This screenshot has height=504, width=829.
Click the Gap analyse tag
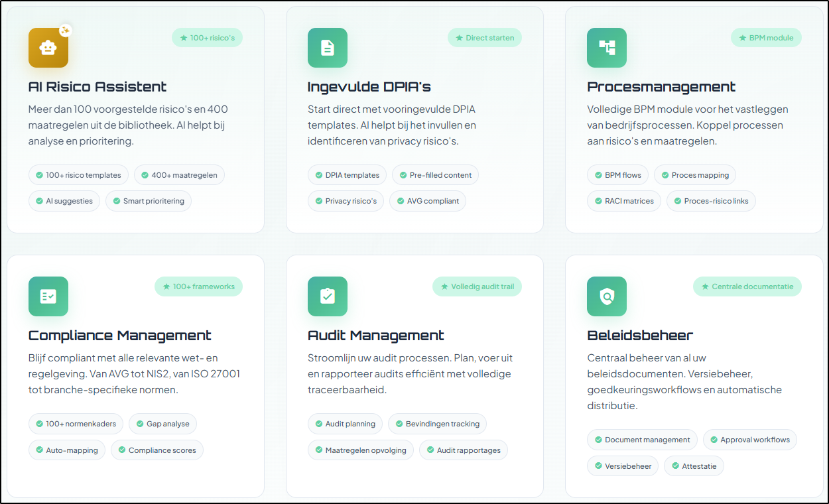coord(162,424)
